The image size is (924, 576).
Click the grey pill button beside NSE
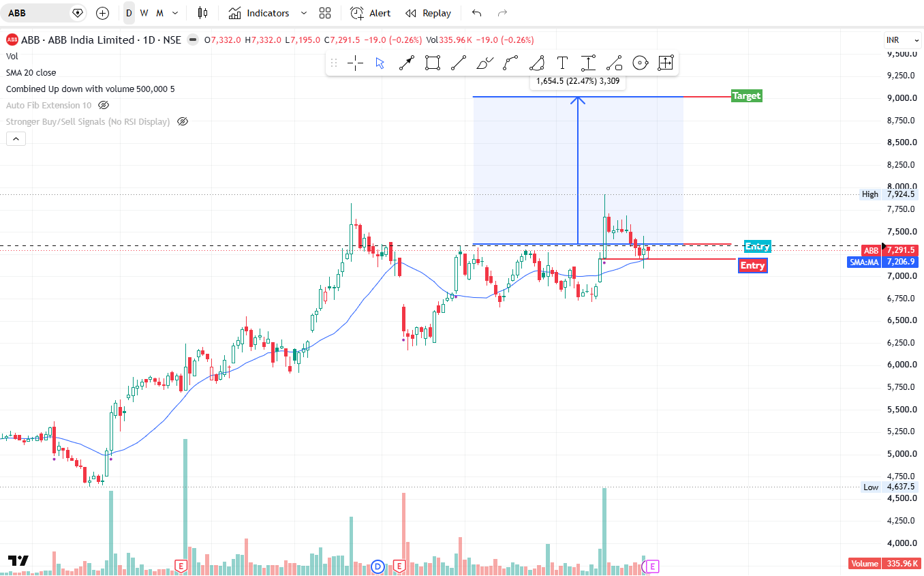193,40
